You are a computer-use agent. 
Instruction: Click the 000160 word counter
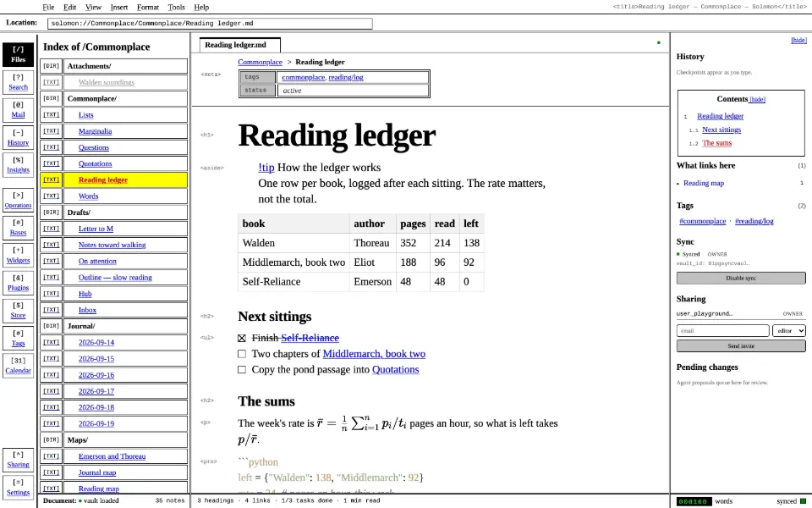694,501
